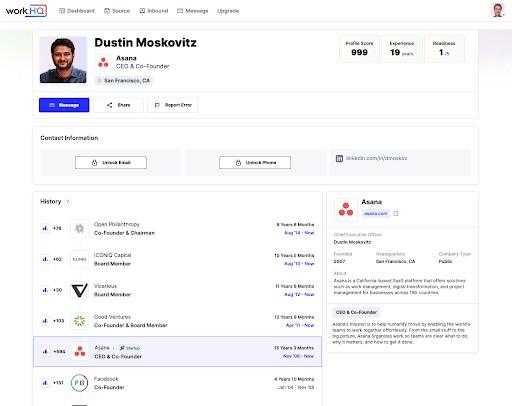Screen dimensions: 512x406
Task: Select the Open Philanthropy logo icon
Action: pyautogui.click(x=79, y=228)
